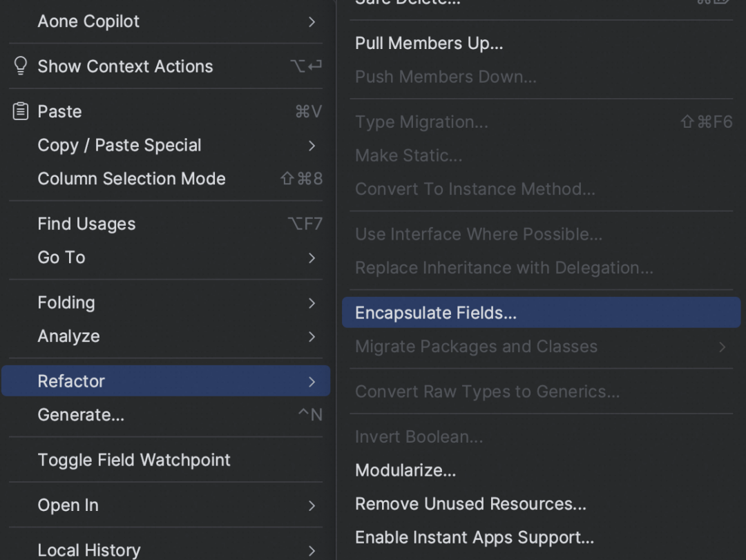Screen dimensions: 746x560
Task: Open the Analyze submenu
Action: point(166,336)
